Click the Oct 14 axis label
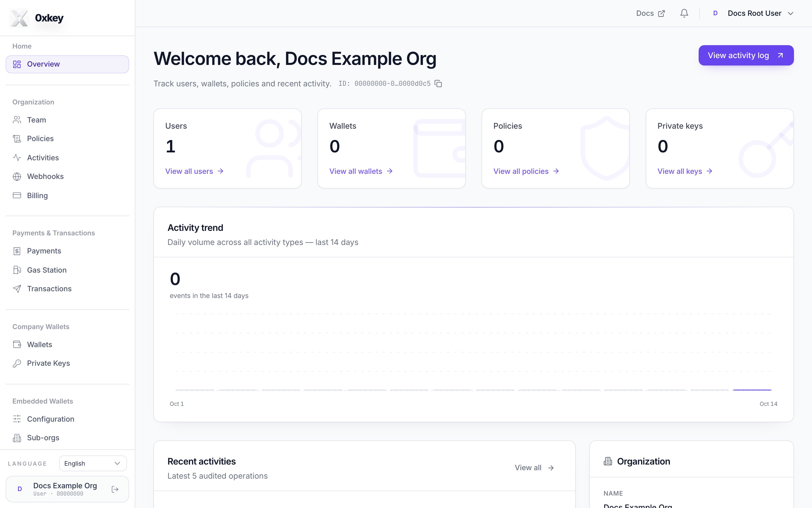Screen dimensions: 812x508 point(768,404)
